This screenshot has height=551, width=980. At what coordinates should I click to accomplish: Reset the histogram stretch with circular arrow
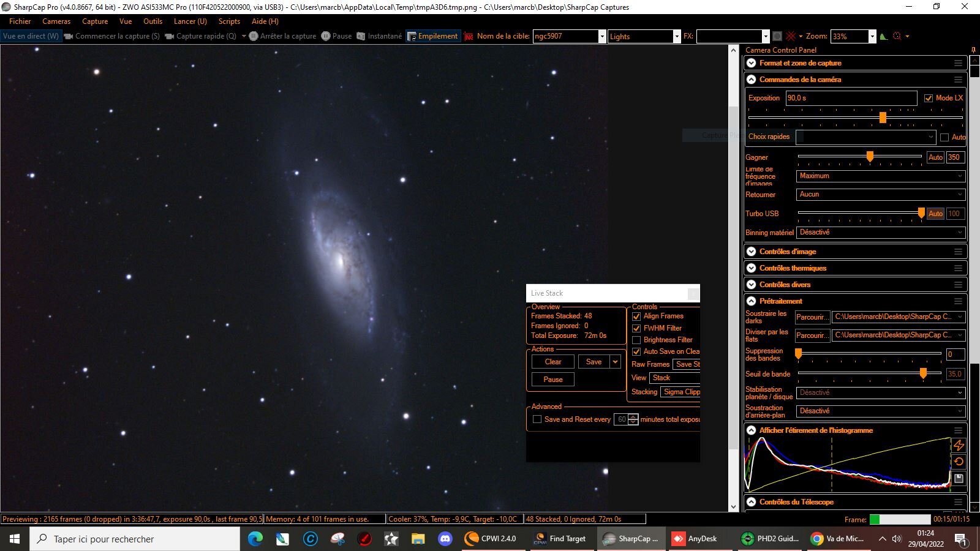[959, 462]
